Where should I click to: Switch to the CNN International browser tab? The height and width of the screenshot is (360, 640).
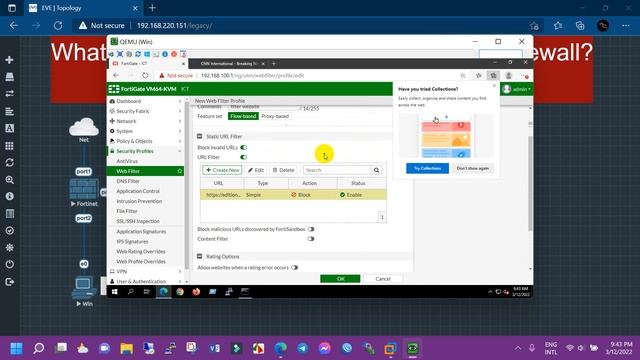[229, 64]
